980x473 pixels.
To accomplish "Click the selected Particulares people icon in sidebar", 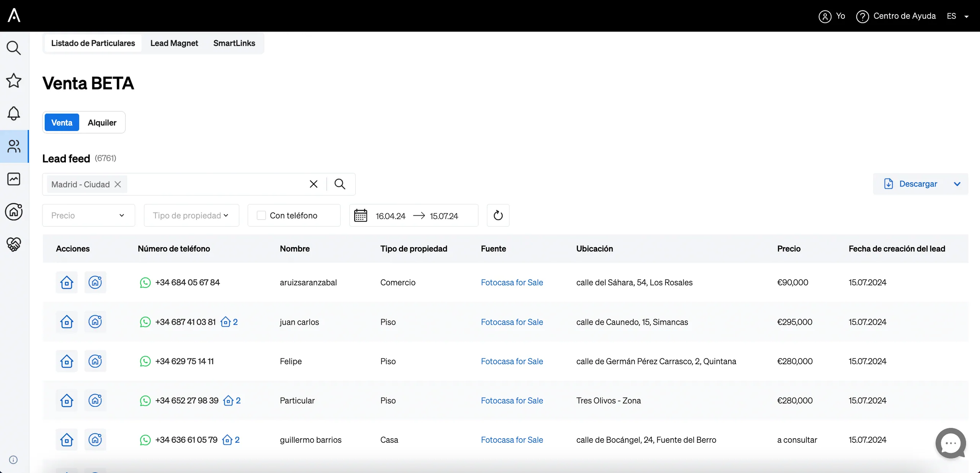I will click(14, 146).
